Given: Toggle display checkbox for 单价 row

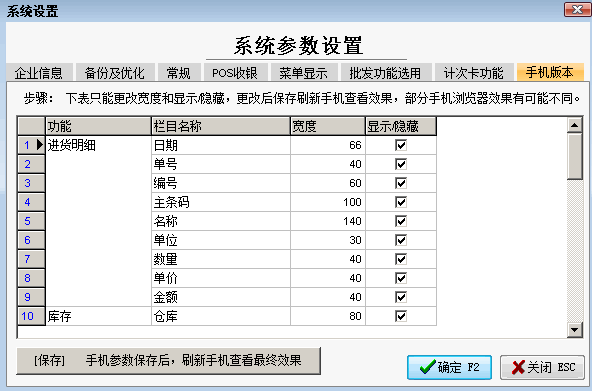Looking at the screenshot, I should coord(401,278).
